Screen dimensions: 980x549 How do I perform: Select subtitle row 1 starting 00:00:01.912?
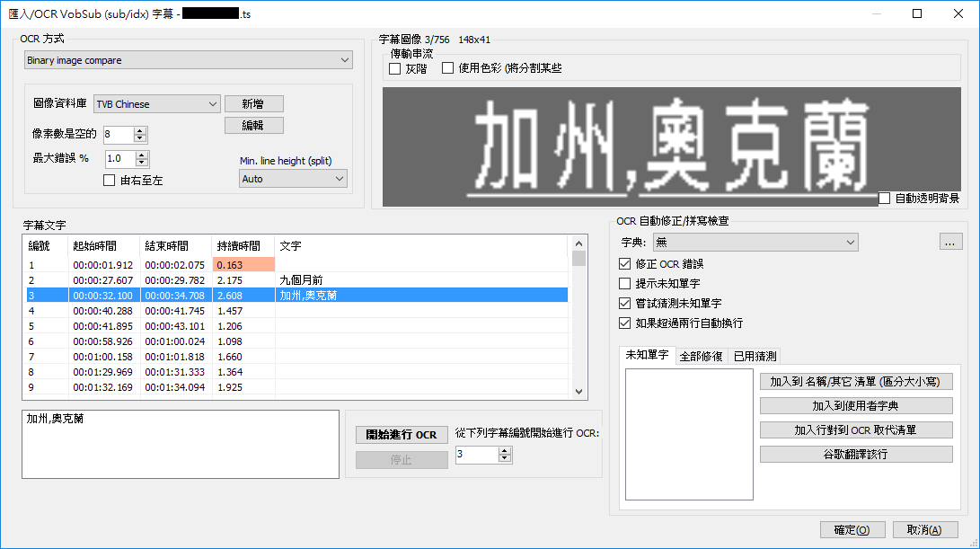tap(296, 264)
